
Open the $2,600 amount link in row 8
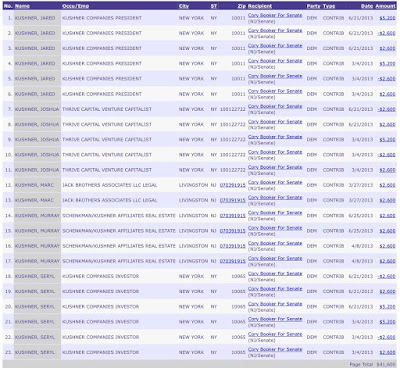(x=387, y=124)
